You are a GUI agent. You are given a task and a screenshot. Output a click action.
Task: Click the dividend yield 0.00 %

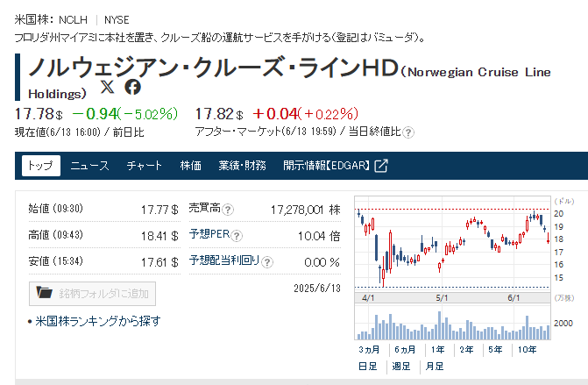pos(322,262)
